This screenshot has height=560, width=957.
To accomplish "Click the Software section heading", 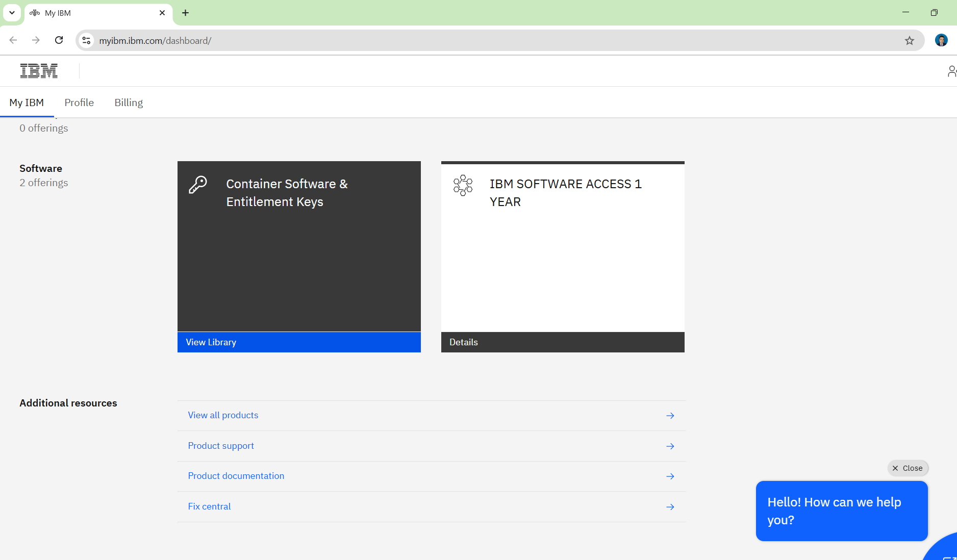I will point(41,168).
